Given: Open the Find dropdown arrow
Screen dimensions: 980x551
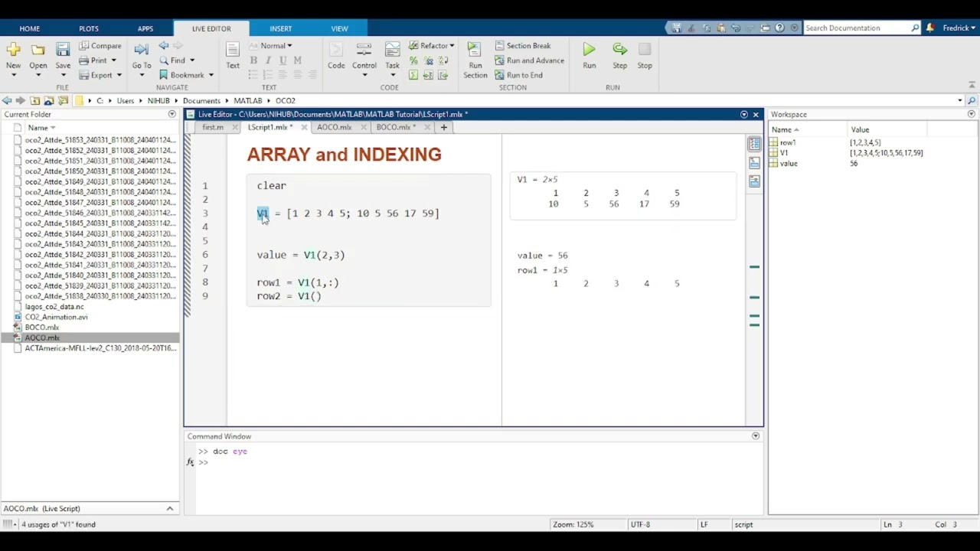Looking at the screenshot, I should click(x=191, y=60).
